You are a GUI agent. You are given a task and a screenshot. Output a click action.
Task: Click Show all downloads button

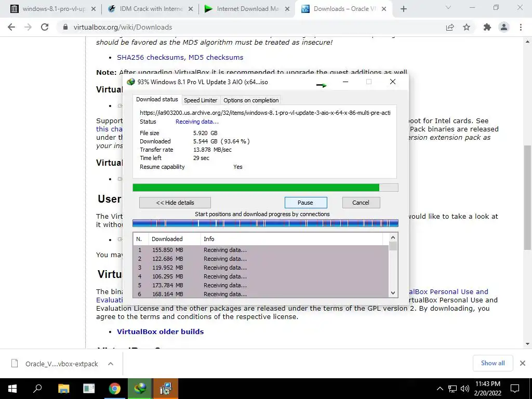[493, 363]
